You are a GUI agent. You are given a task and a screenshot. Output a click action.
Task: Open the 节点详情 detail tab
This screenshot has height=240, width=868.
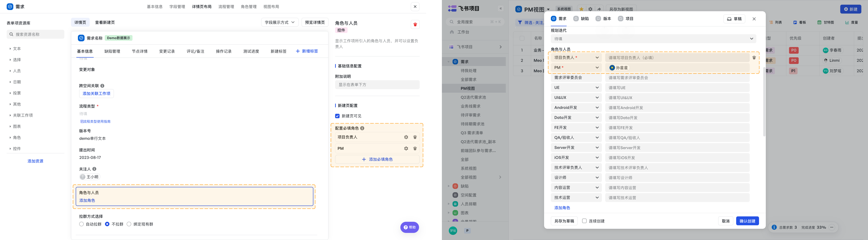[139, 51]
